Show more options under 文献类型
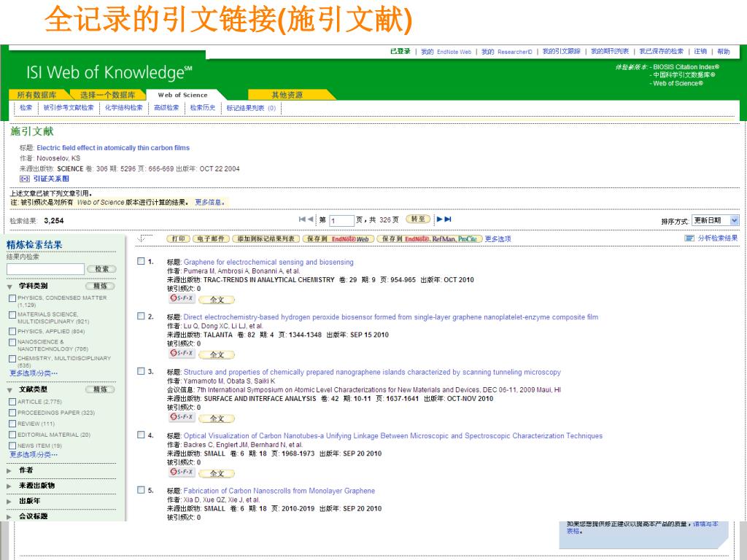 34,455
